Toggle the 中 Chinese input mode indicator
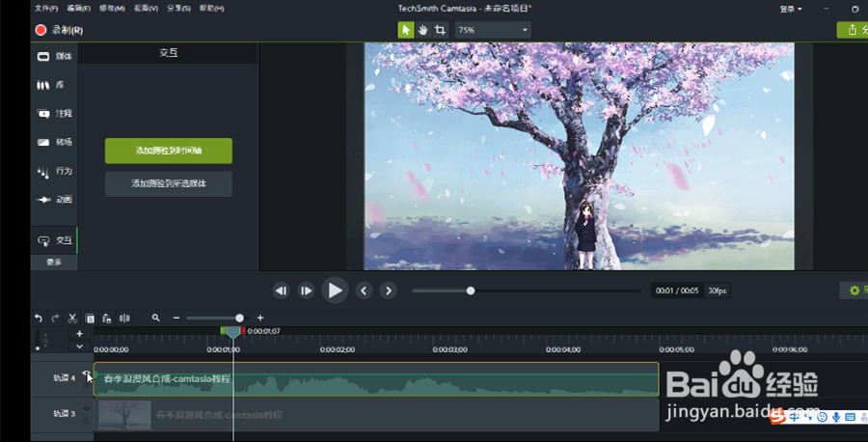Viewport: 868px width, 442px height. click(795, 417)
